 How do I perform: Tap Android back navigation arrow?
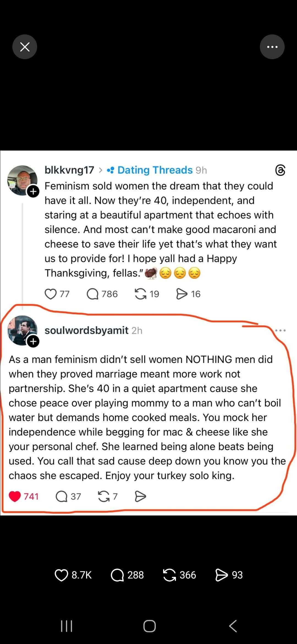click(233, 626)
